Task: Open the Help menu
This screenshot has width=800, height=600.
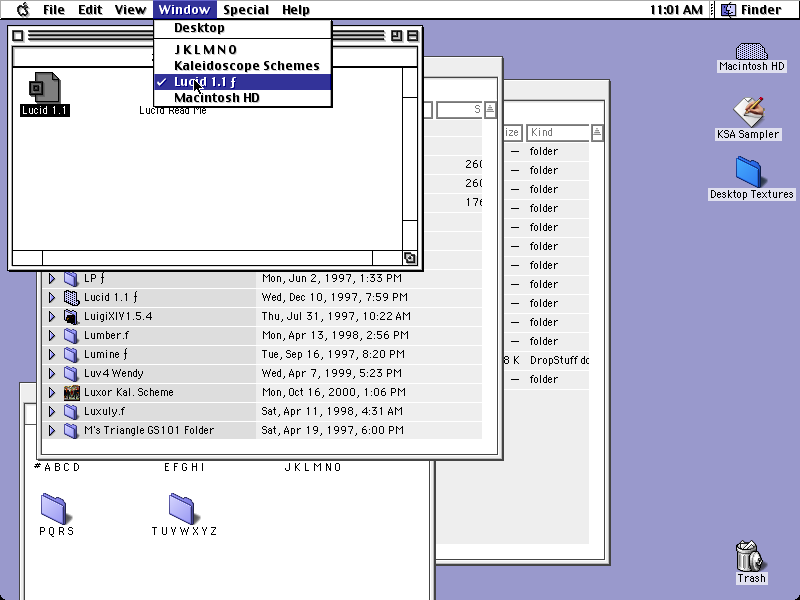Action: [x=296, y=10]
